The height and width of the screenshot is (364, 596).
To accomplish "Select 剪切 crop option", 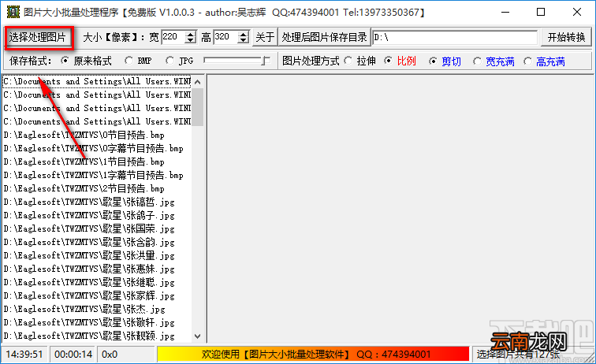I will click(445, 61).
